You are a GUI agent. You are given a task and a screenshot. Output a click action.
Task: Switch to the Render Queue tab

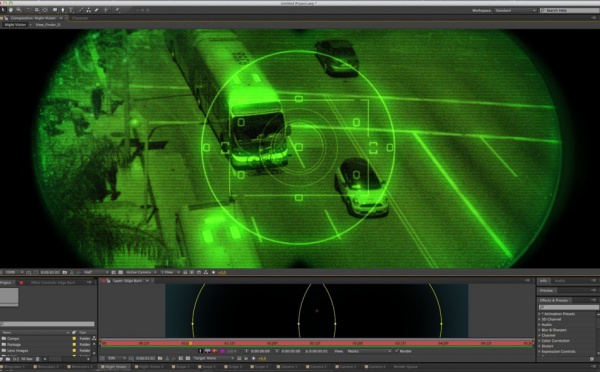point(406,367)
